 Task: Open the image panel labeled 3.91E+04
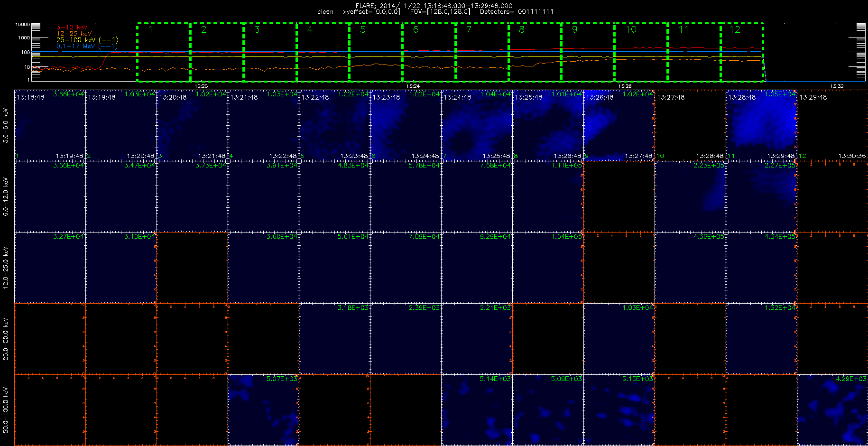coord(264,196)
